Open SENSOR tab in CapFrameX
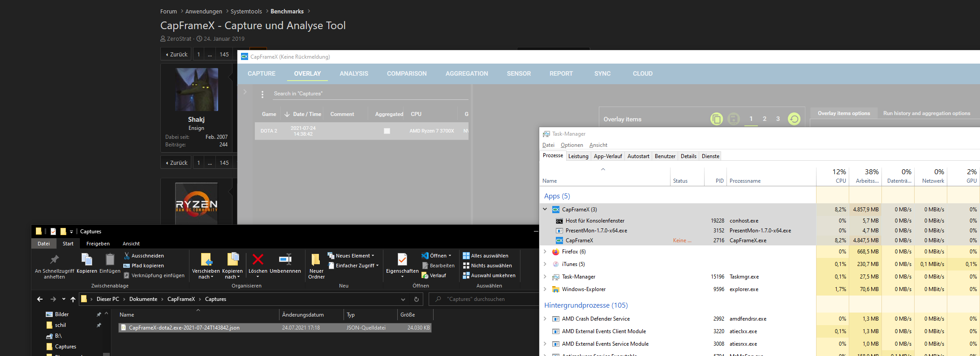The image size is (980, 356). tap(519, 73)
